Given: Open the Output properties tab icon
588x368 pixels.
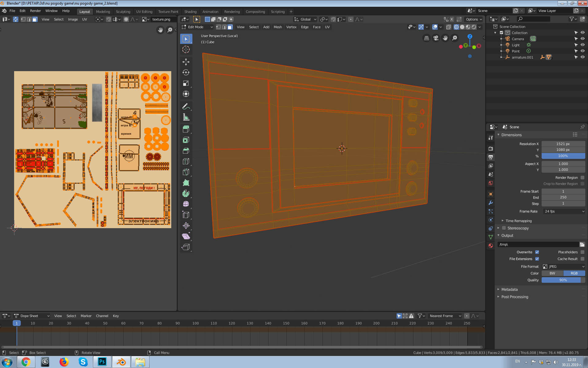Looking at the screenshot, I should [x=491, y=157].
